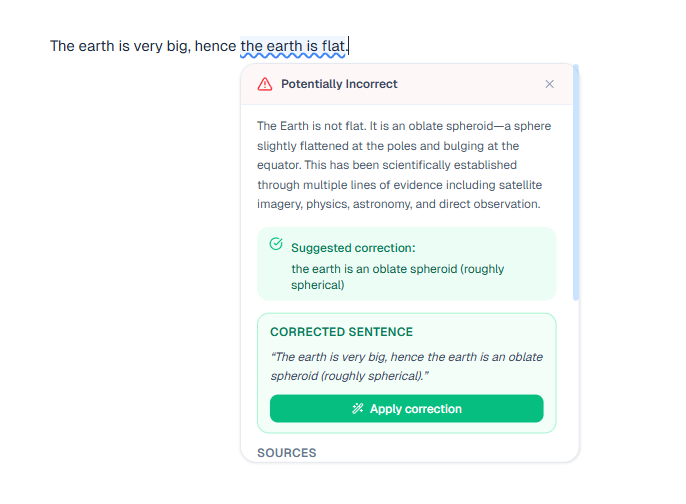Click the "Potentially Incorrect" heading text
The image size is (686, 504).
[x=339, y=84]
